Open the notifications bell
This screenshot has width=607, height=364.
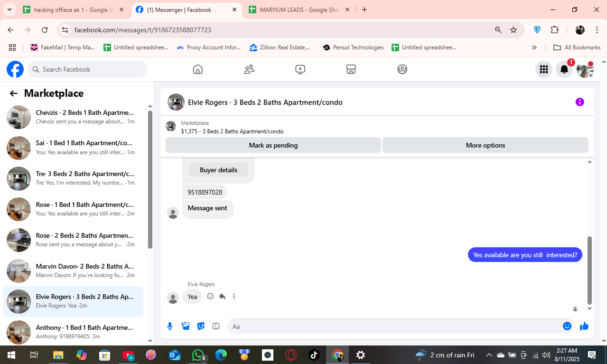[x=564, y=69]
